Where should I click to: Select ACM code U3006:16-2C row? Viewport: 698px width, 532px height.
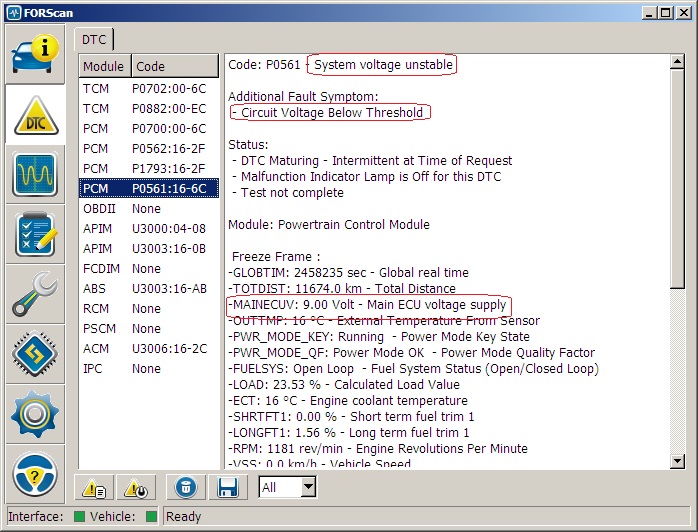148,348
